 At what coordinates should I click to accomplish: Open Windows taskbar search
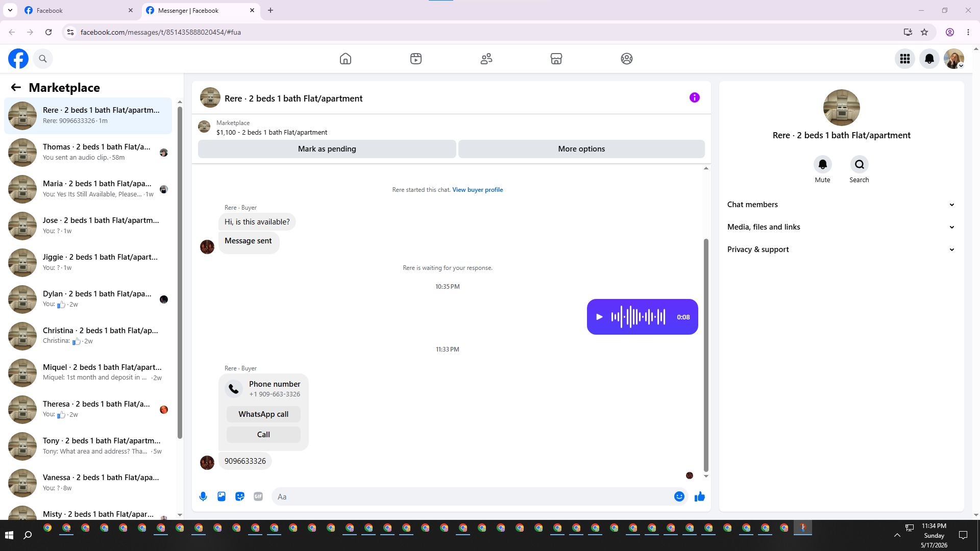(x=28, y=535)
